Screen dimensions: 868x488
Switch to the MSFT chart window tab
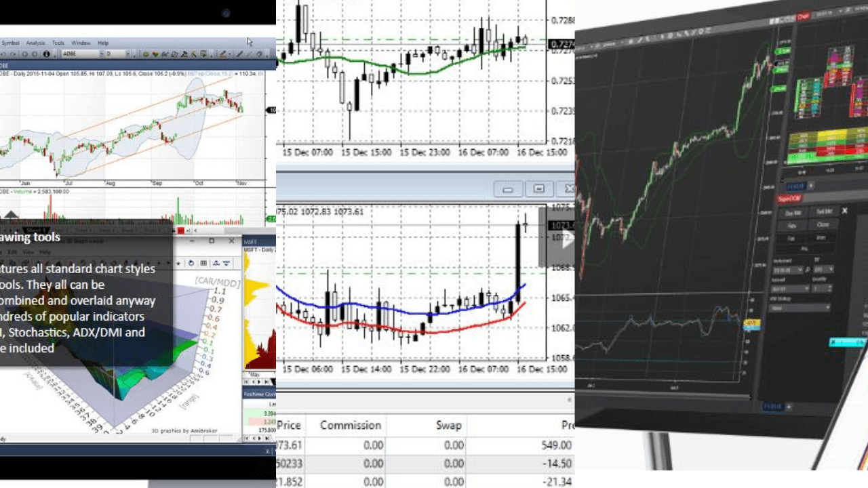point(252,241)
